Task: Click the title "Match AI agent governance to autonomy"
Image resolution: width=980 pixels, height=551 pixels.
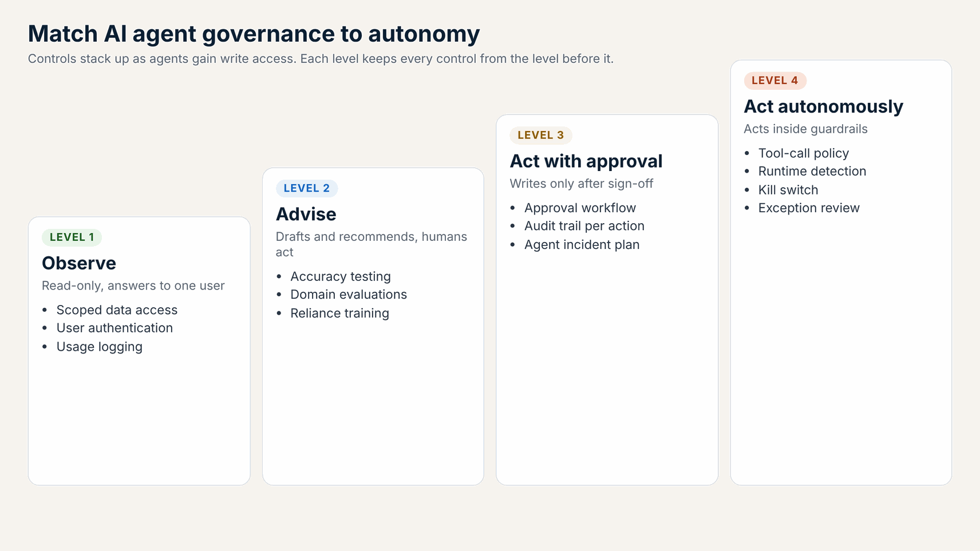Action: (x=254, y=34)
